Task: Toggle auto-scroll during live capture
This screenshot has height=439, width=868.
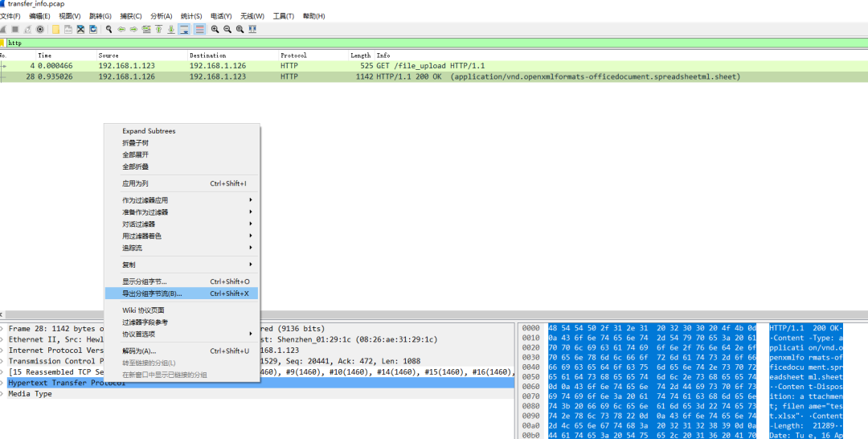Action: coord(184,29)
